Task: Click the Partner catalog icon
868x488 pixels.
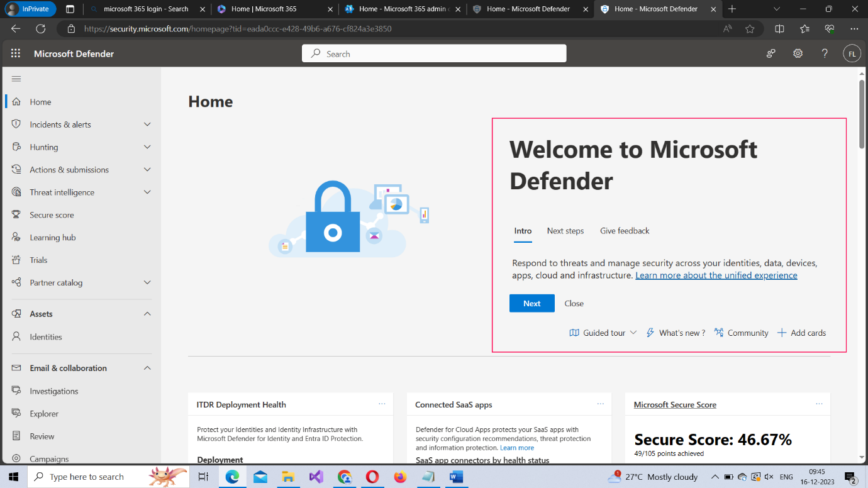Action: 16,283
